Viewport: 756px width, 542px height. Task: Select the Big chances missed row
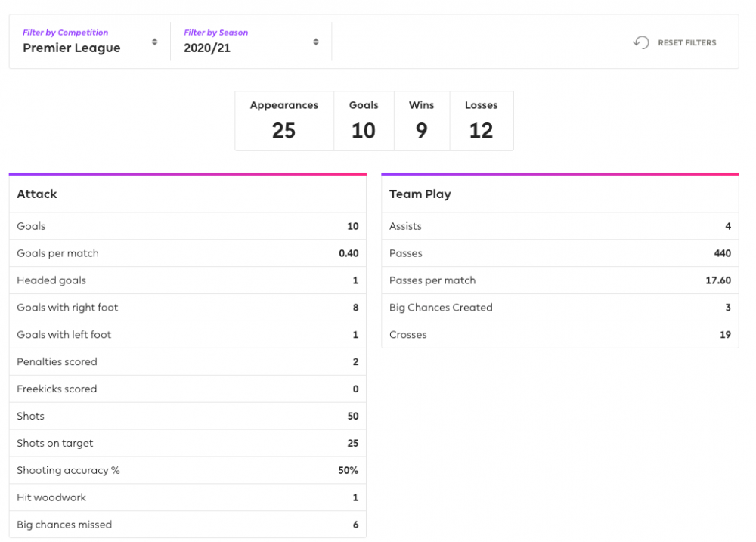pos(187,525)
